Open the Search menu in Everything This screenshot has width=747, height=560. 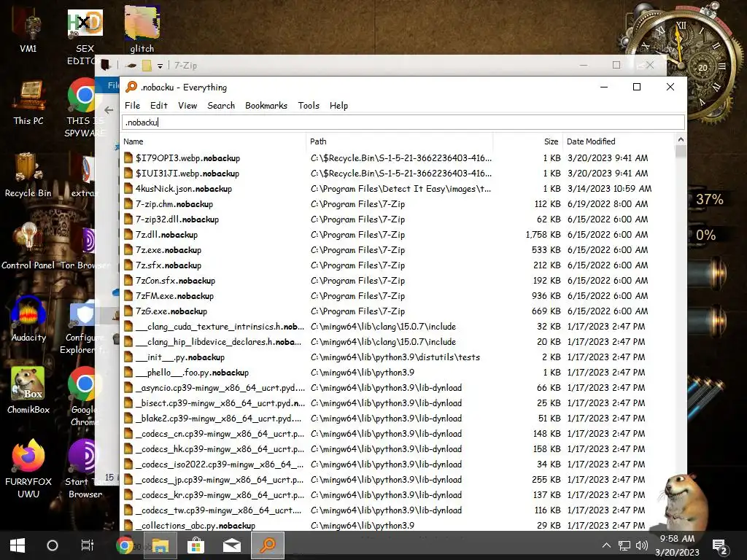pyautogui.click(x=221, y=105)
